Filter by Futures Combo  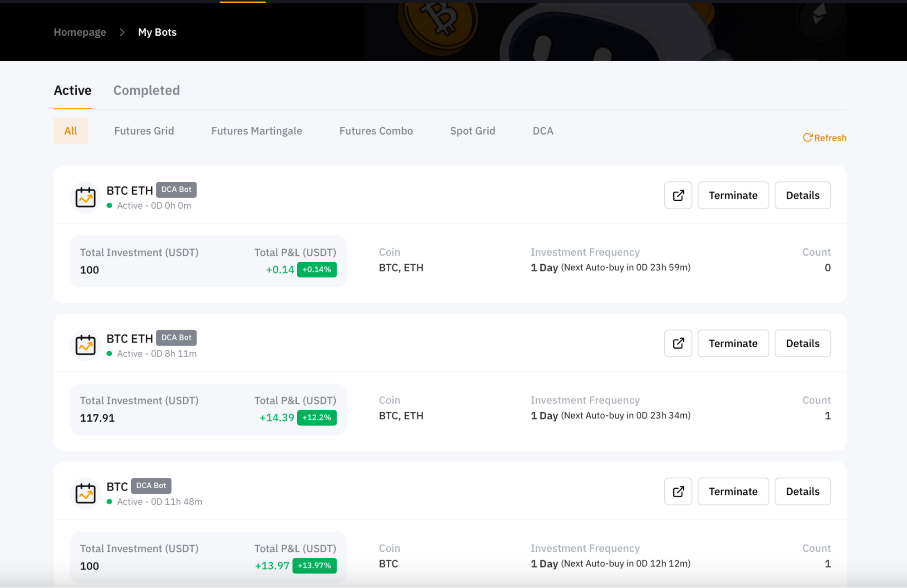(x=376, y=131)
